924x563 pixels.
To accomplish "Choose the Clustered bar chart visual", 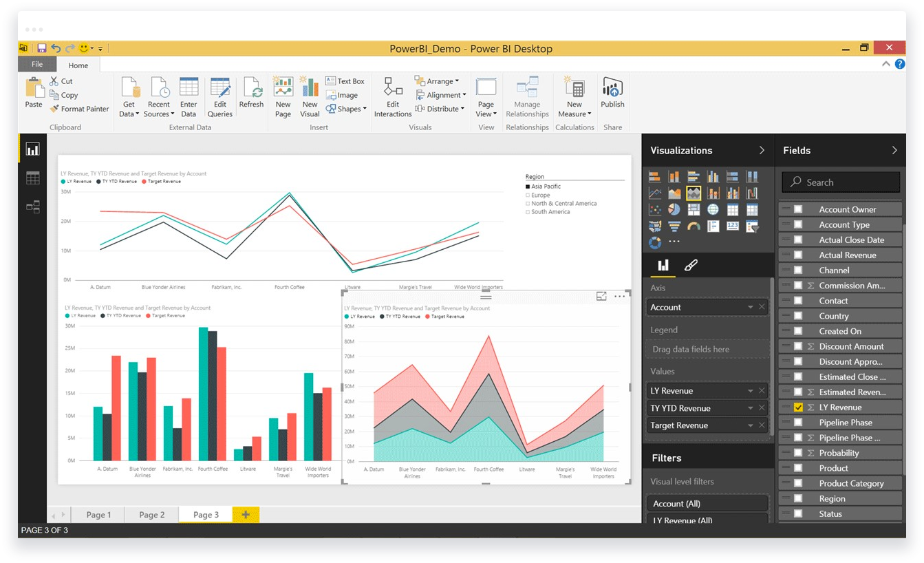I will coord(694,177).
